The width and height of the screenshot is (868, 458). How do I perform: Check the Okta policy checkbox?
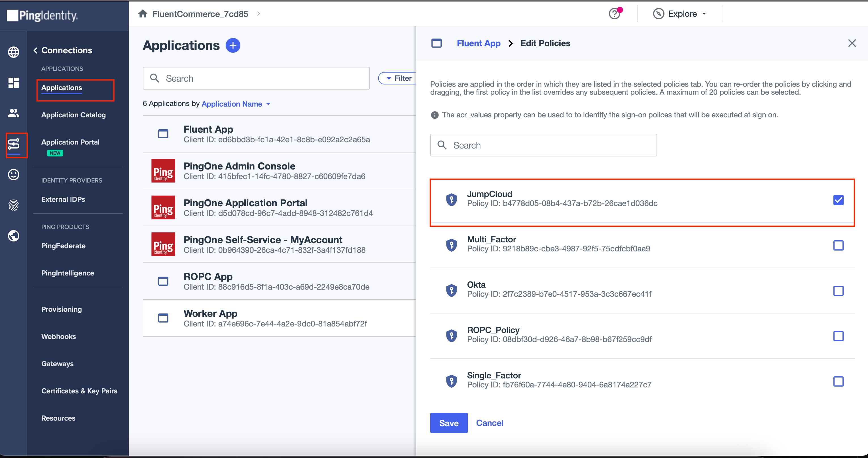[x=838, y=291]
